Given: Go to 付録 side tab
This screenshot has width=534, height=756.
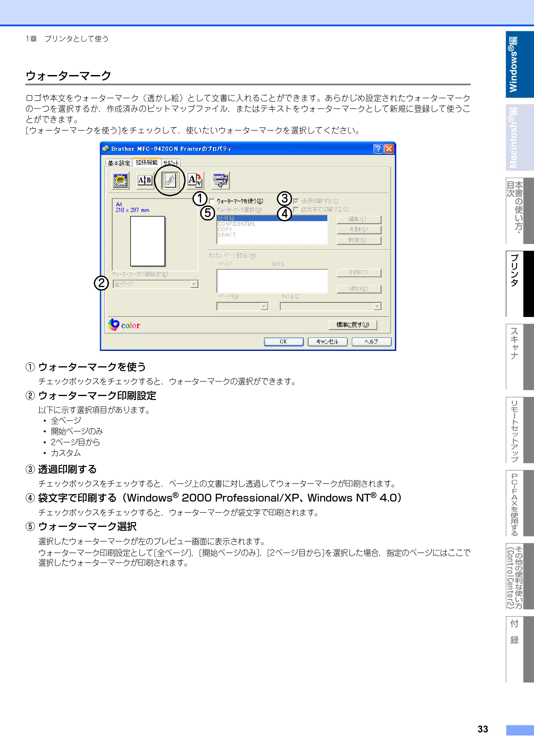Looking at the screenshot, I should pyautogui.click(x=520, y=649).
